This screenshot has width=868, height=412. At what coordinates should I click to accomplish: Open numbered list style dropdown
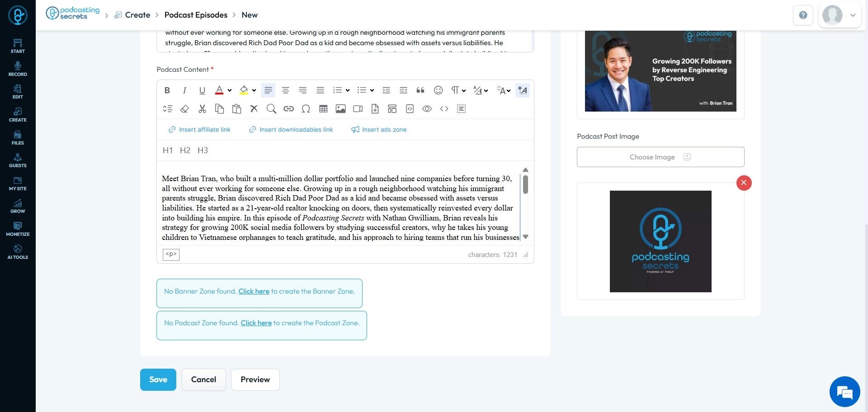(x=348, y=90)
